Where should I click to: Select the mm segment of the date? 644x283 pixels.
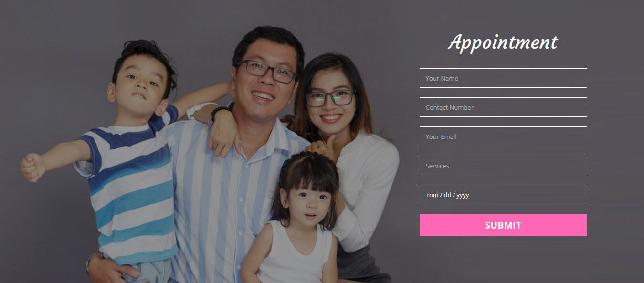(x=433, y=195)
